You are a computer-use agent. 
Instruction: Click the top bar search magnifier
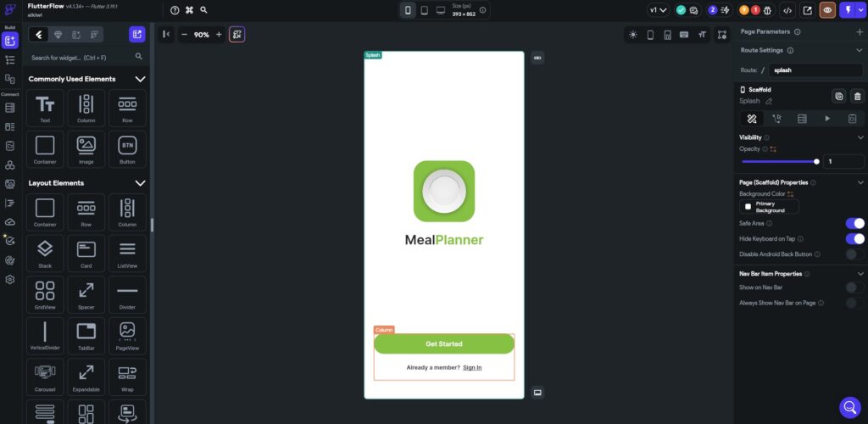[x=203, y=10]
